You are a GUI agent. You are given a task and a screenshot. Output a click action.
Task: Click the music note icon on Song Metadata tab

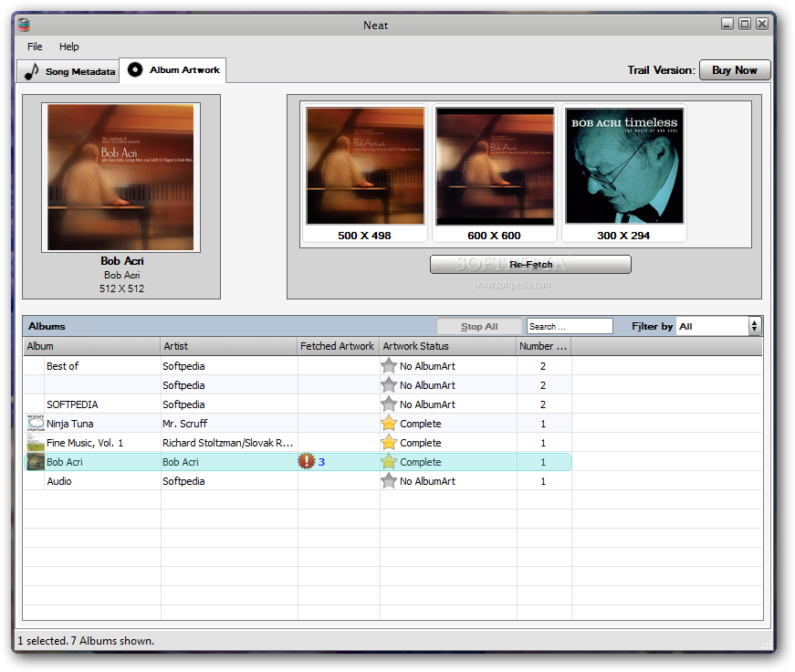pos(32,71)
